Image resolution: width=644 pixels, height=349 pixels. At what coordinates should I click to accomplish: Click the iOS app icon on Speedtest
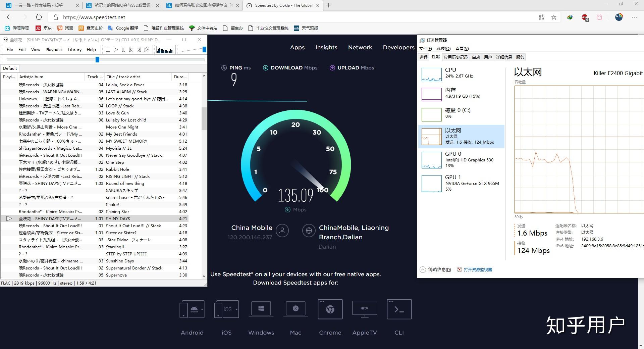pyautogui.click(x=226, y=309)
